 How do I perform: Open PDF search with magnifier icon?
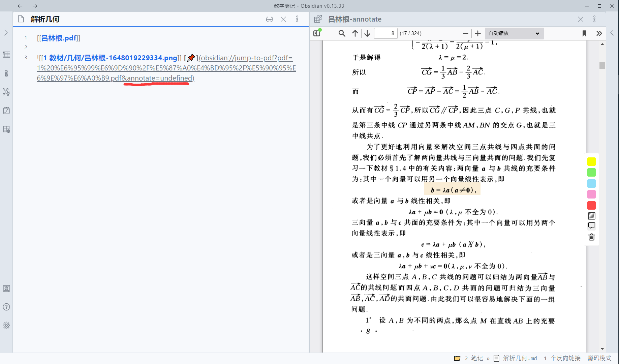[342, 33]
